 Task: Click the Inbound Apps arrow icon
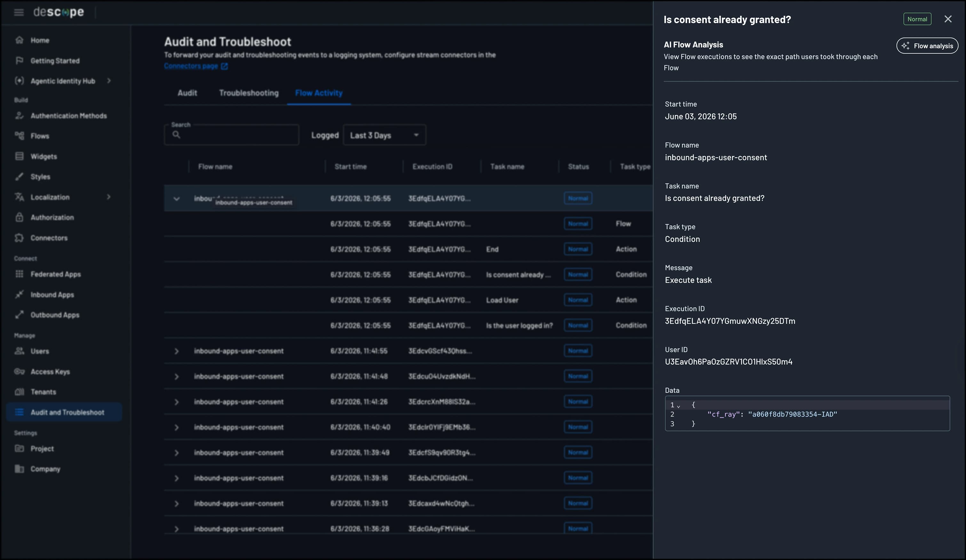[20, 294]
